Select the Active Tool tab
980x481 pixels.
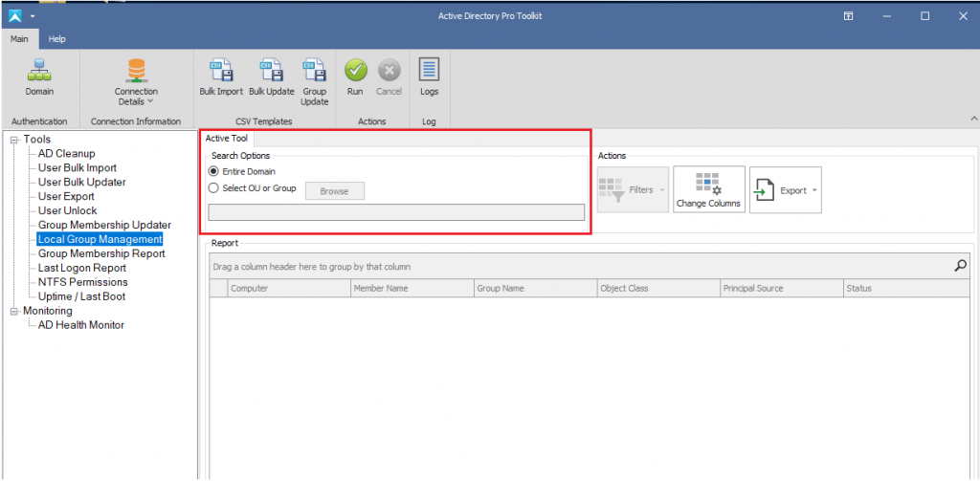pyautogui.click(x=226, y=139)
